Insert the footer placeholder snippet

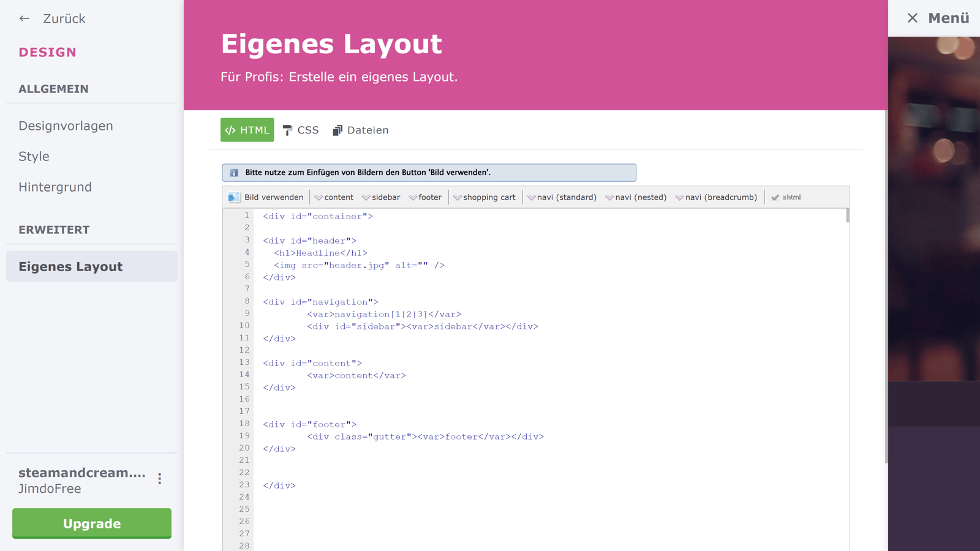(x=425, y=197)
